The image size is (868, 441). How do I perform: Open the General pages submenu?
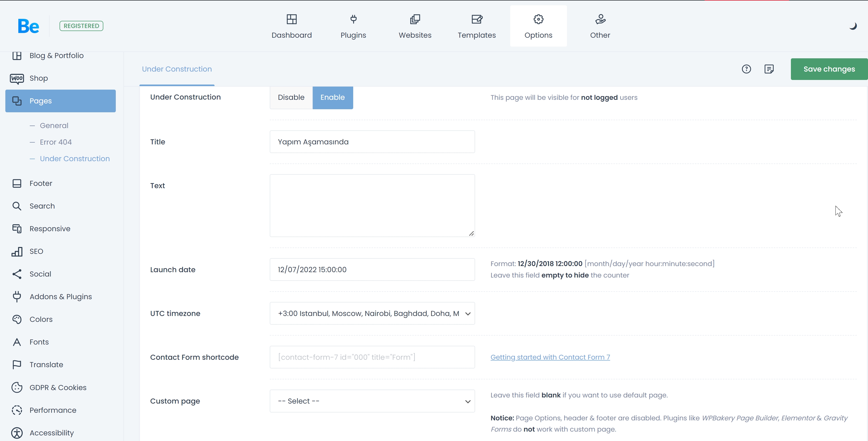click(54, 126)
